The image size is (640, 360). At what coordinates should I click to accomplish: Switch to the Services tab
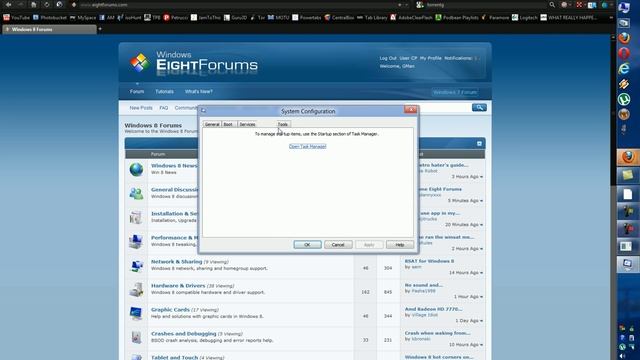click(247, 124)
